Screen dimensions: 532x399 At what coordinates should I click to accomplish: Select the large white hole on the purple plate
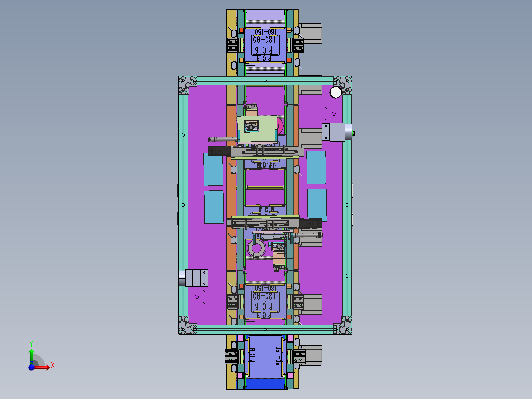(335, 92)
